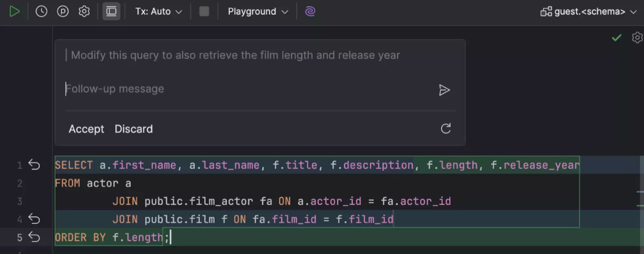Expand the Playground resolve mode dropdown
The height and width of the screenshot is (254, 644).
(257, 11)
